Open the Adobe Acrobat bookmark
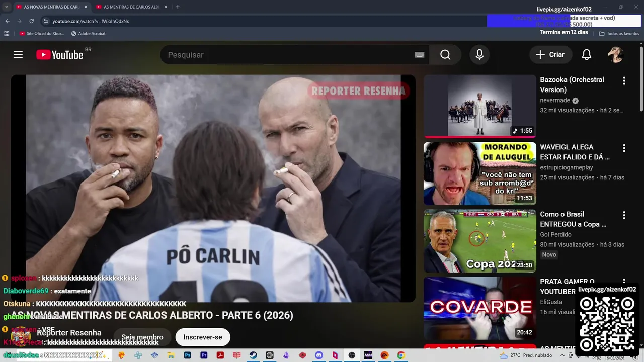 click(x=88, y=33)
